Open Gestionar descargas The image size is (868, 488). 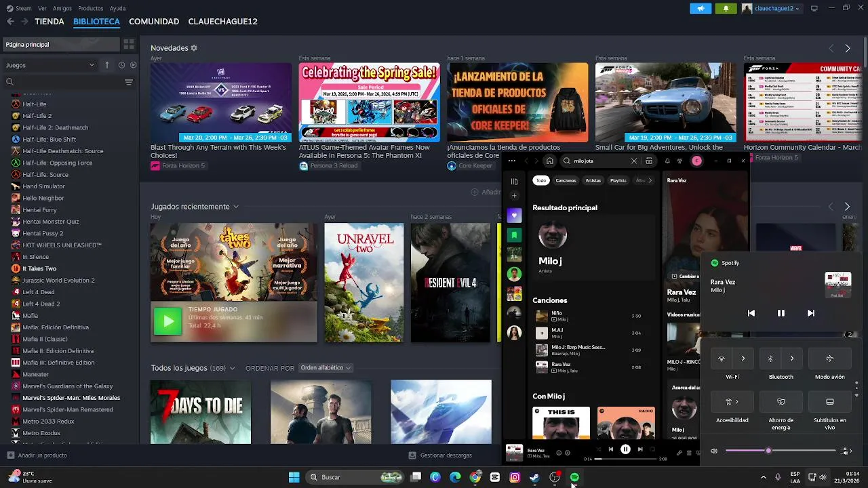tap(441, 455)
